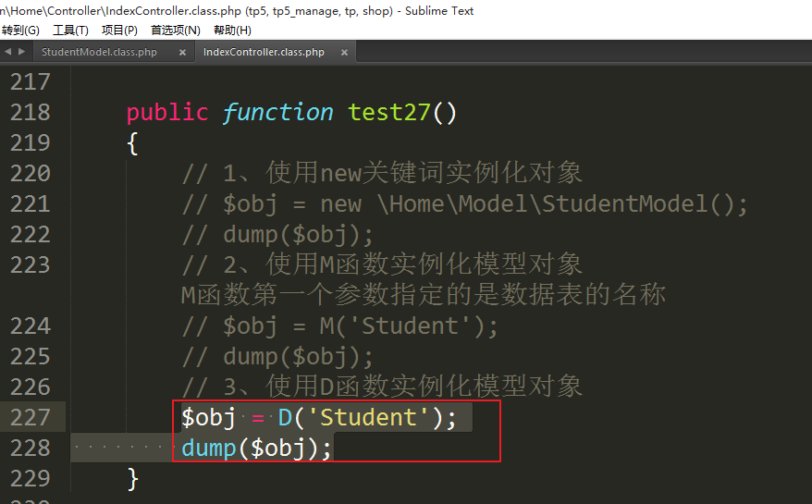
Task: Click the left tab navigation arrow
Action: (x=7, y=52)
